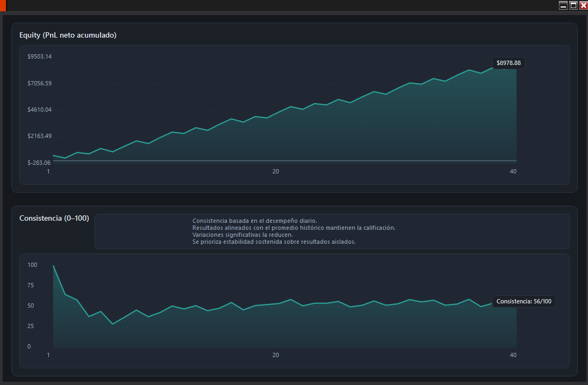The width and height of the screenshot is (588, 385).
Task: Click the orange app icon in title bar
Action: click(x=3, y=5)
